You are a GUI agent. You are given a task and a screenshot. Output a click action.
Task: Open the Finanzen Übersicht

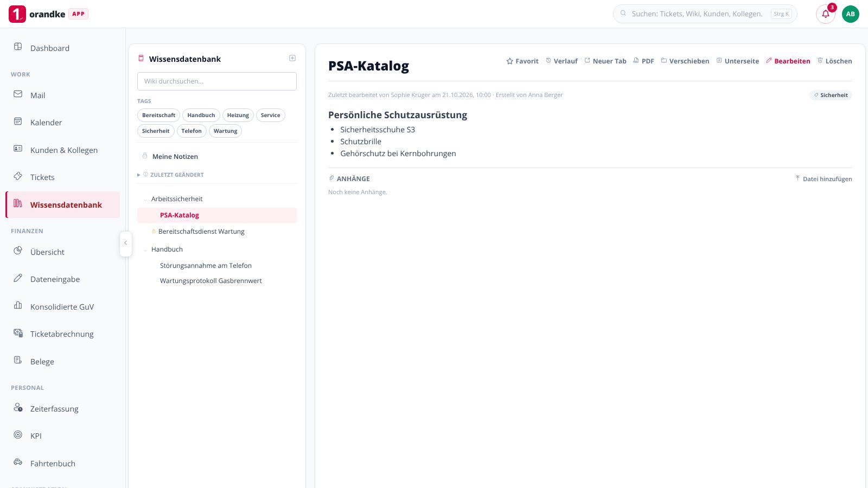pyautogui.click(x=62, y=252)
